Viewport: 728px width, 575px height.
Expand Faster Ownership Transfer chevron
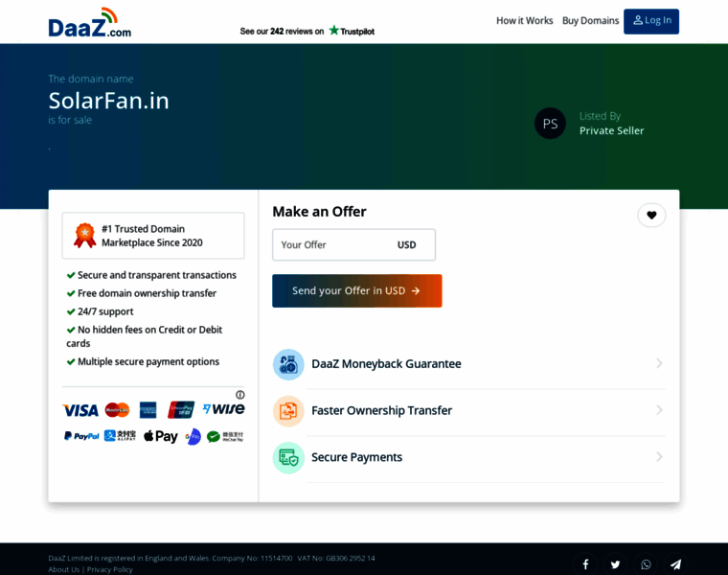pyautogui.click(x=659, y=410)
